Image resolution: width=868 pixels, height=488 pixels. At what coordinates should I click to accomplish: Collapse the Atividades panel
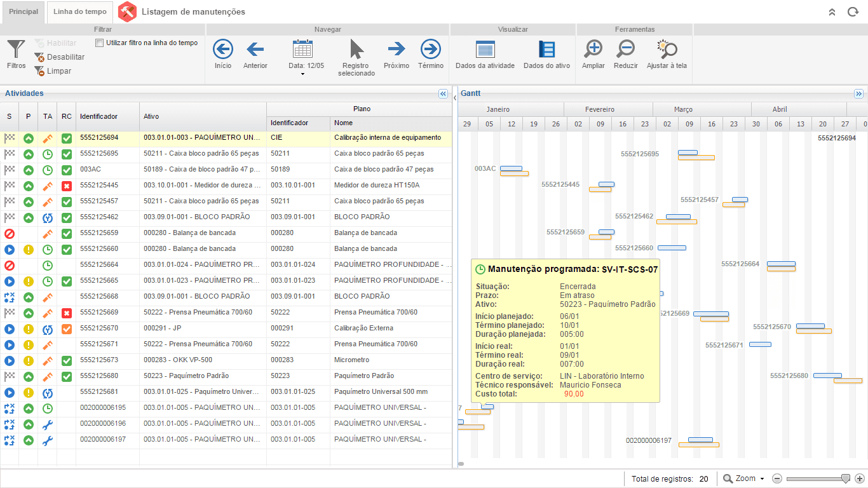point(443,93)
